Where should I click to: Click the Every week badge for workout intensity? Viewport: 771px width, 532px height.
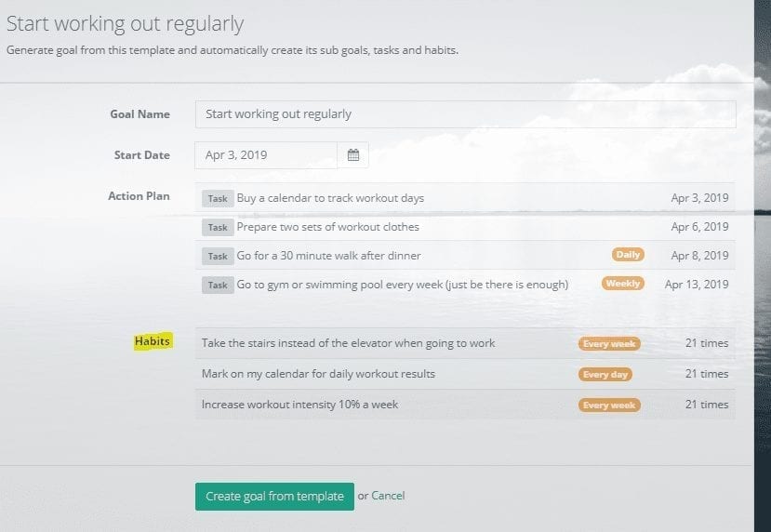pyautogui.click(x=609, y=406)
